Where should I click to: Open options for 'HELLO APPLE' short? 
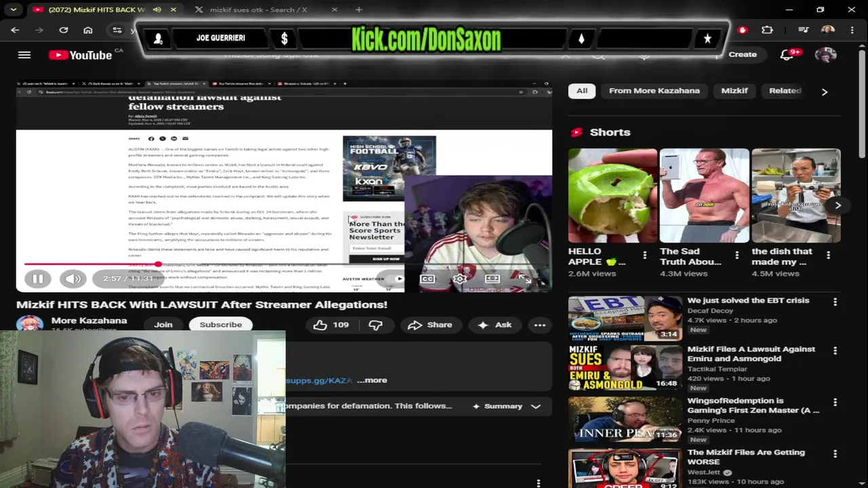point(644,256)
